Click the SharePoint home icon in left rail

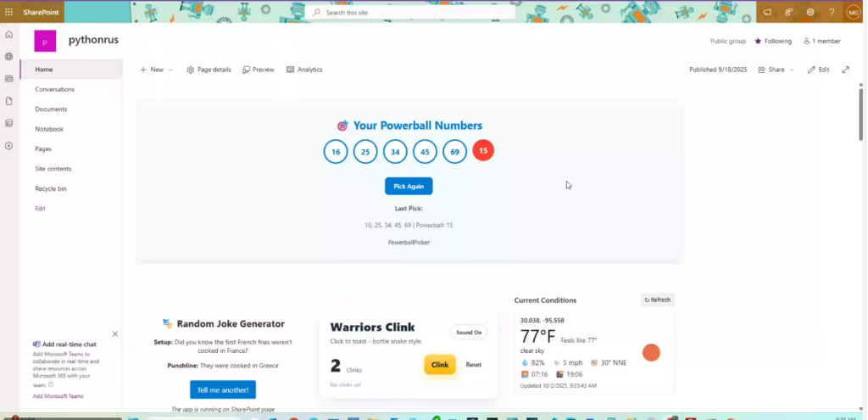tap(8, 34)
